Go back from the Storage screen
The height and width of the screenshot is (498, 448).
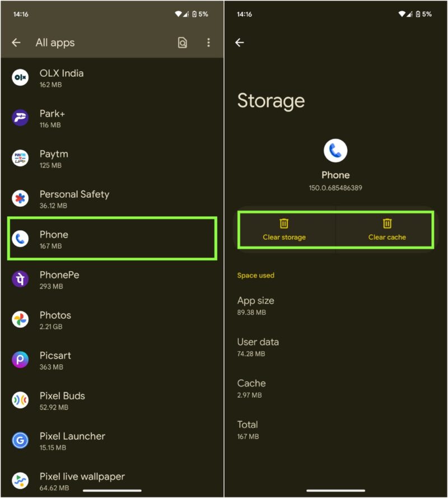240,42
